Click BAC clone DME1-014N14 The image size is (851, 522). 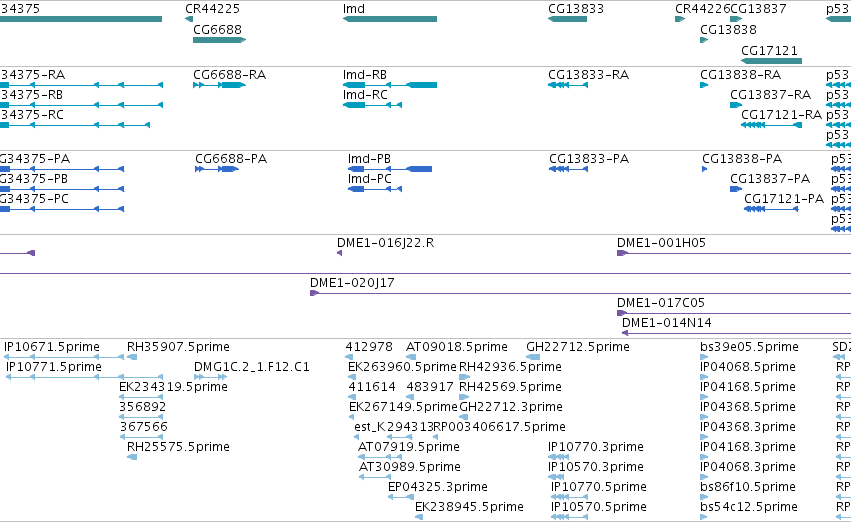[736, 333]
